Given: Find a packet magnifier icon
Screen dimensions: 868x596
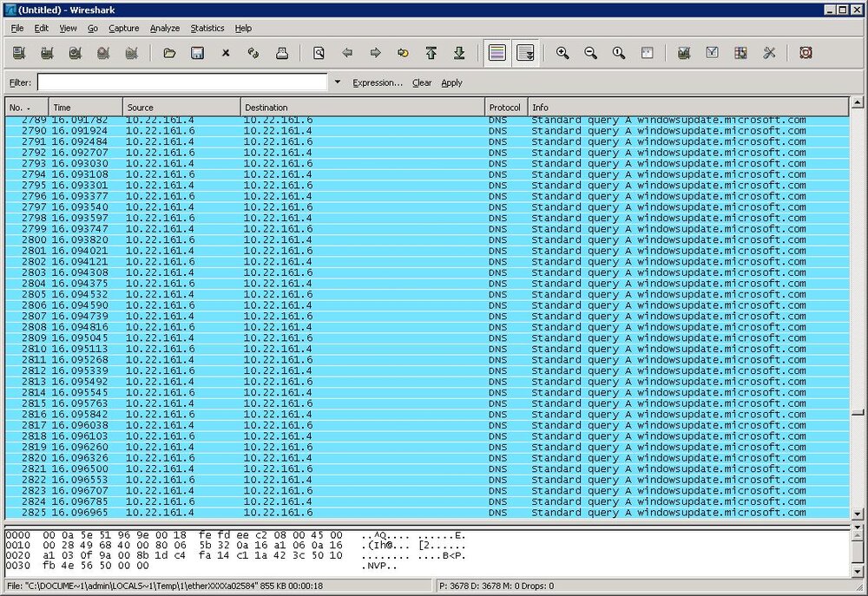Looking at the screenshot, I should (x=319, y=53).
